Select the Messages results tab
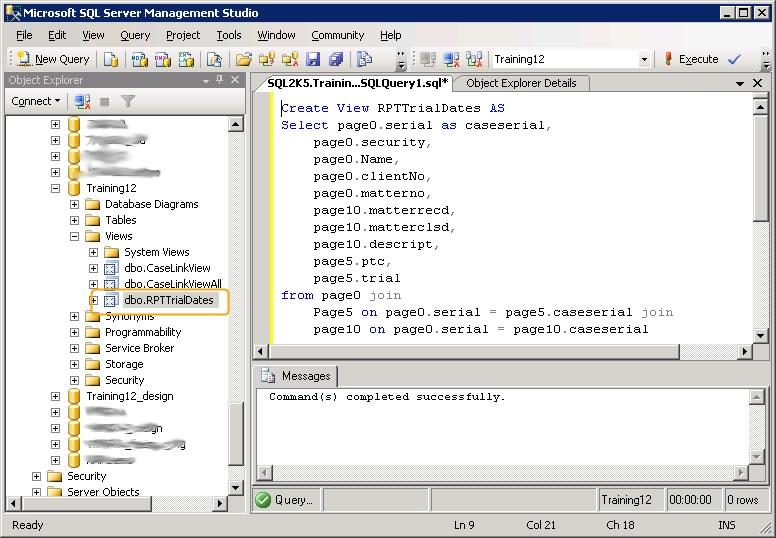The width and height of the screenshot is (776, 538). (x=296, y=376)
